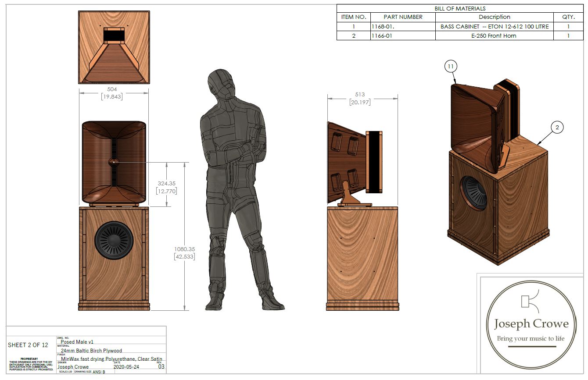The image size is (588, 380).
Task: Click the date field 2020-05-24
Action: click(x=126, y=367)
